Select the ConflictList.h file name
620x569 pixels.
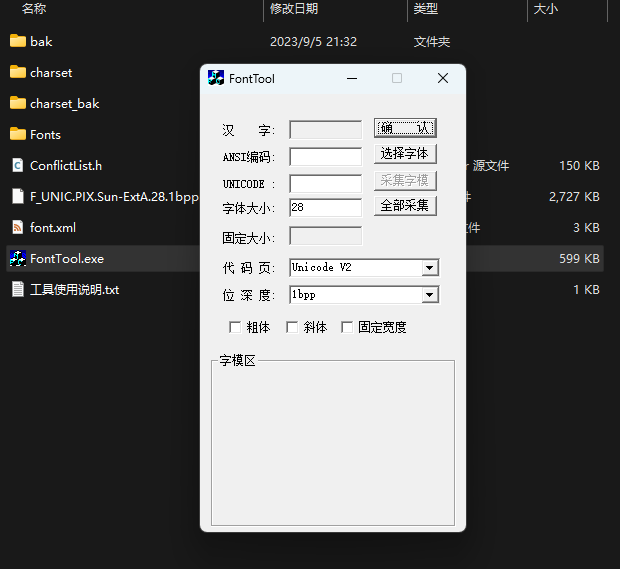tap(66, 165)
